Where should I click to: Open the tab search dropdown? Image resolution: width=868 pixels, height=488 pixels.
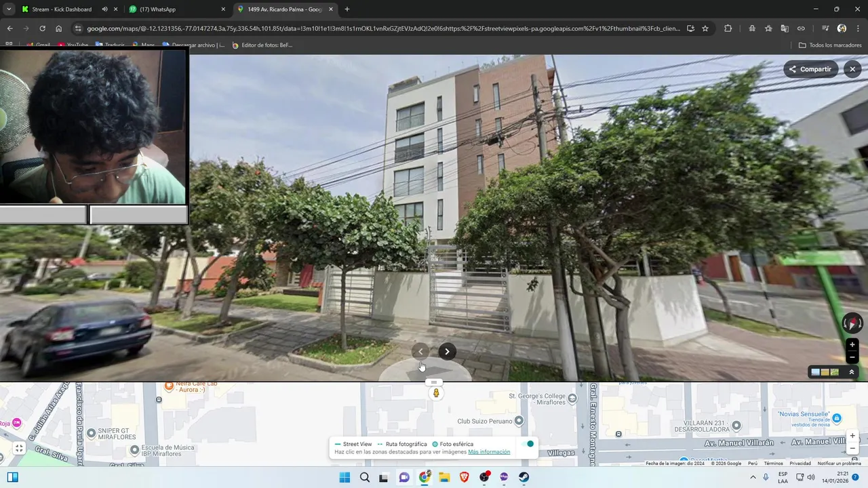point(9,9)
